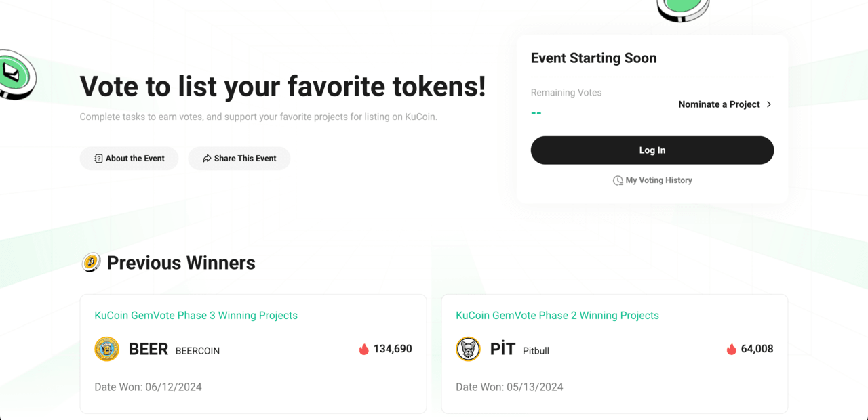Open KuCoin GemVote Phase 2 Winning Projects

(x=557, y=315)
